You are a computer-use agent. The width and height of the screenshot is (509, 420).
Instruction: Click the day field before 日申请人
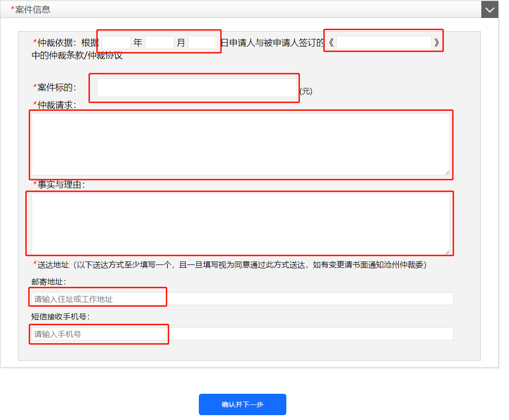[203, 42]
